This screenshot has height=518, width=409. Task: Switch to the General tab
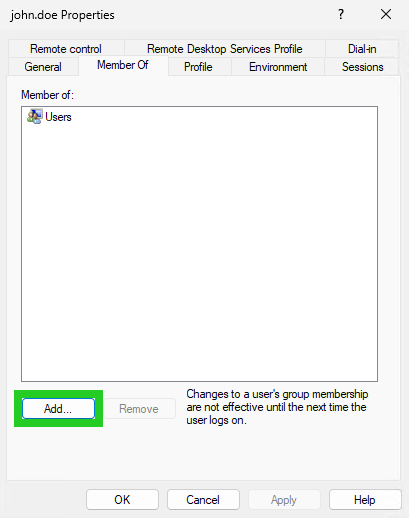click(x=43, y=67)
